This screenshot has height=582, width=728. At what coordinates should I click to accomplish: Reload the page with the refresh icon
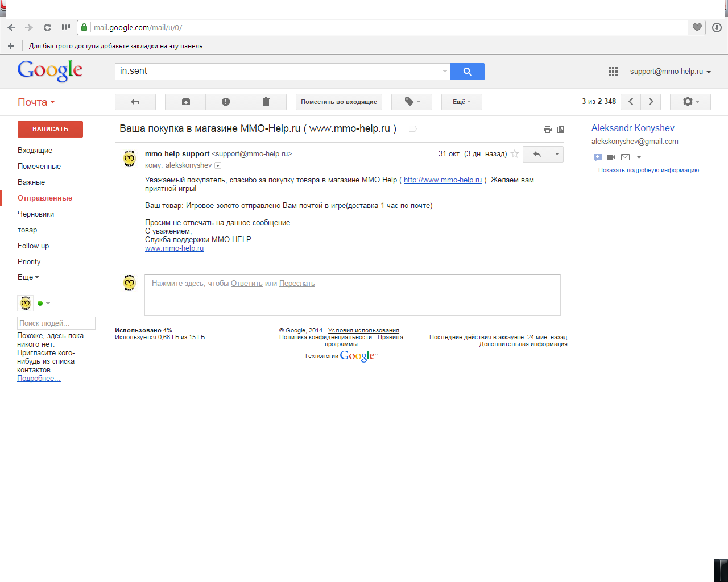tap(47, 27)
